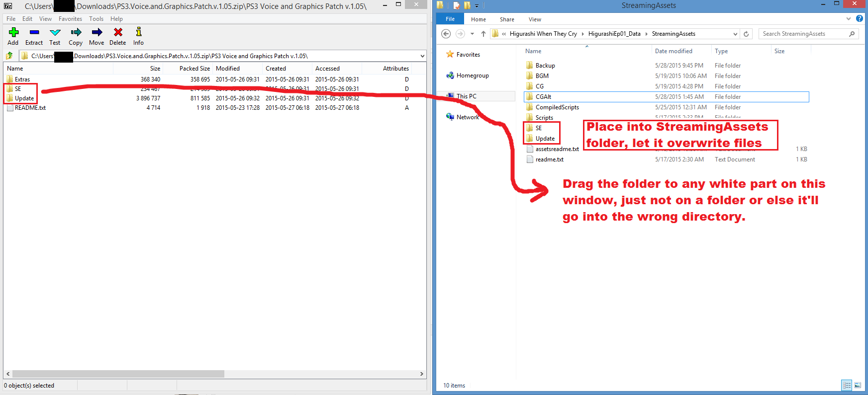
Task: Click the Extract toolbar icon
Action: coord(34,33)
